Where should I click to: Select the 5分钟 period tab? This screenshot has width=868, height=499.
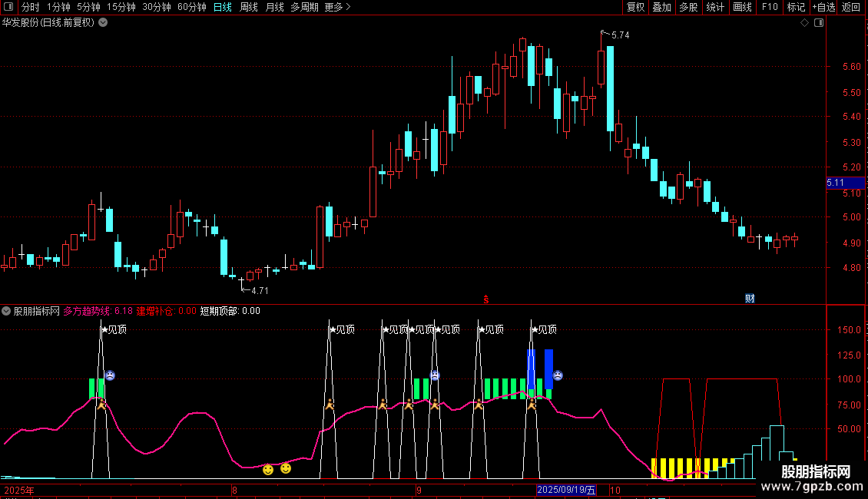(x=88, y=7)
